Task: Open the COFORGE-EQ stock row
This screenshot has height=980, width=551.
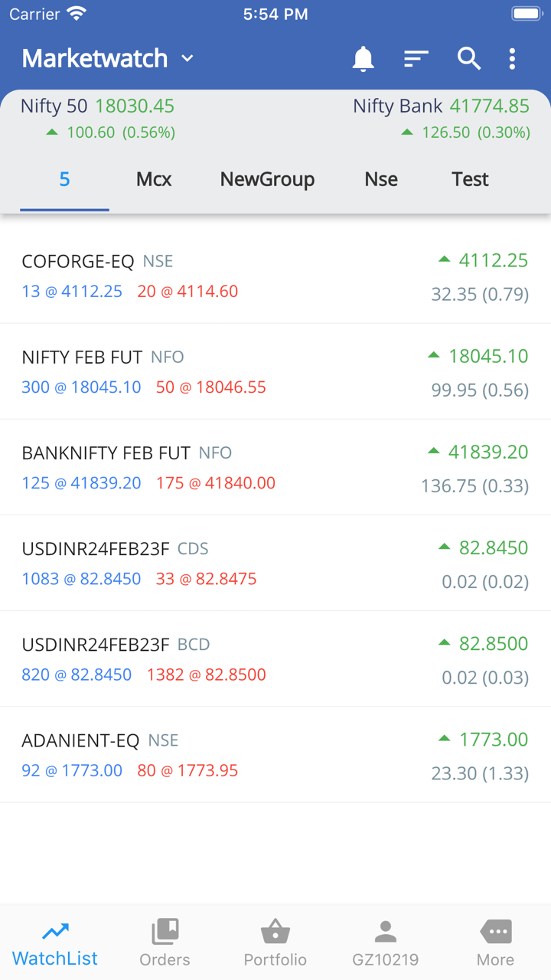Action: 275,276
